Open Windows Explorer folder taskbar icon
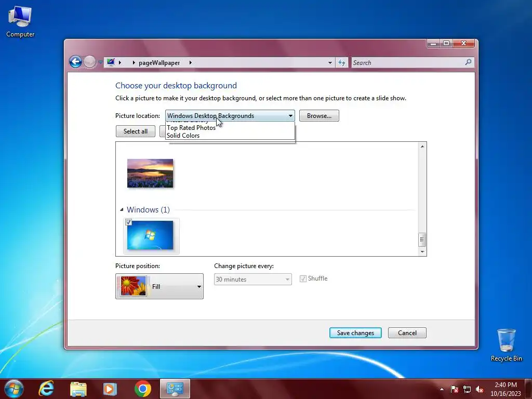This screenshot has height=399, width=532. point(78,389)
